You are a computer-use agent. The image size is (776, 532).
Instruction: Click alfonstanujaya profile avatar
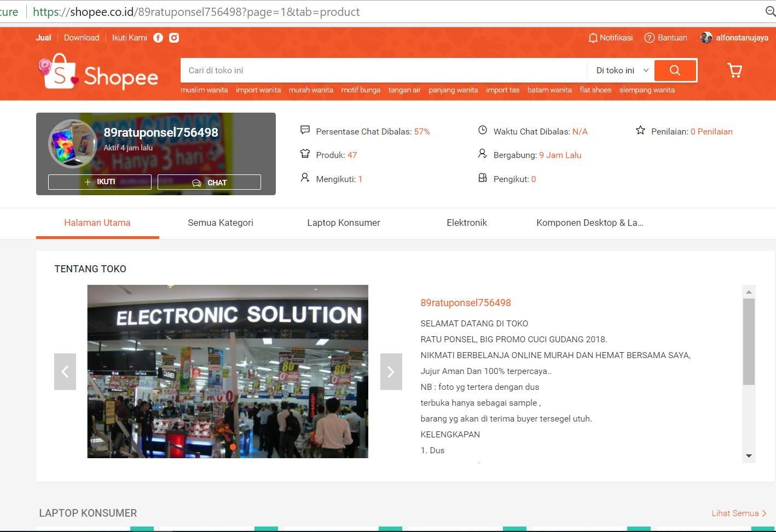click(x=706, y=38)
